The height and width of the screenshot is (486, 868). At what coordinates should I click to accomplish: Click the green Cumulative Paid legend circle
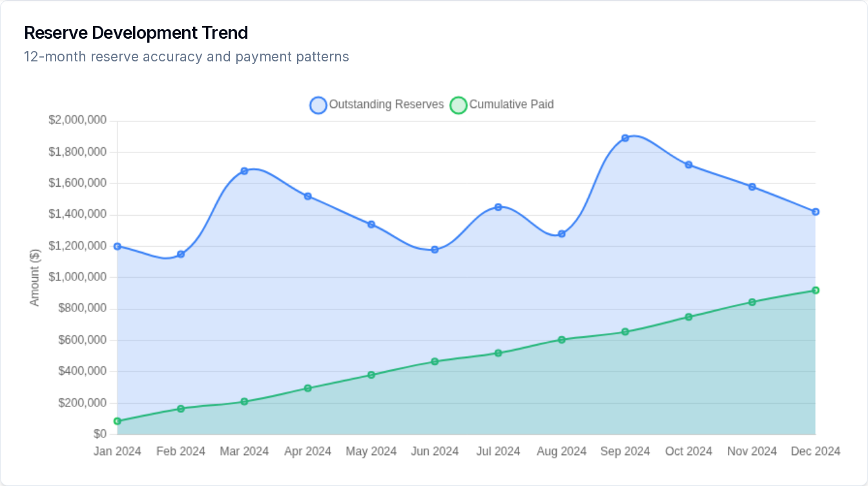[x=458, y=105]
